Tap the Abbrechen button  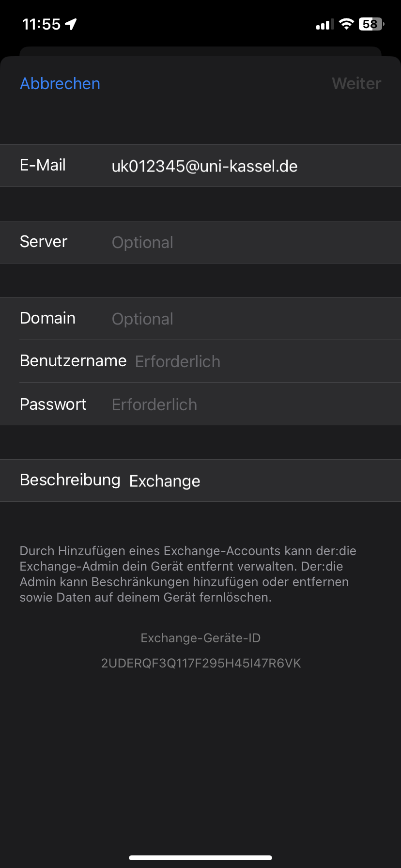60,83
